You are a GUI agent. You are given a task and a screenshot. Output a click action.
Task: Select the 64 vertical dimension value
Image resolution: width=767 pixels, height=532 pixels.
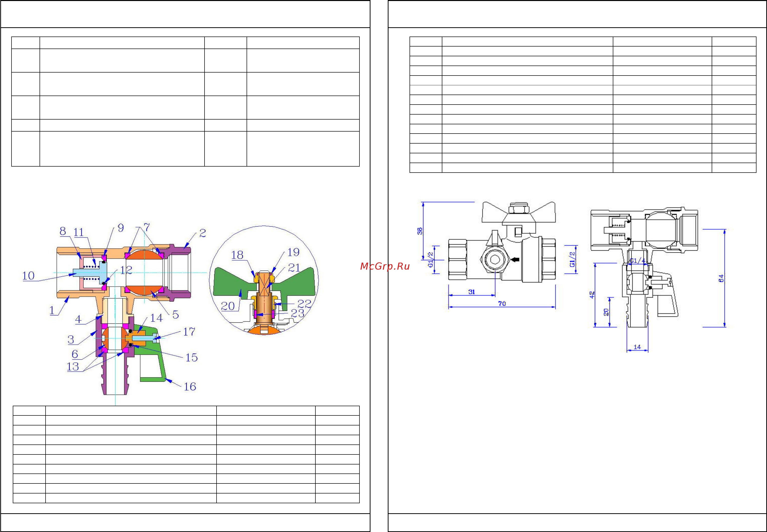click(721, 278)
